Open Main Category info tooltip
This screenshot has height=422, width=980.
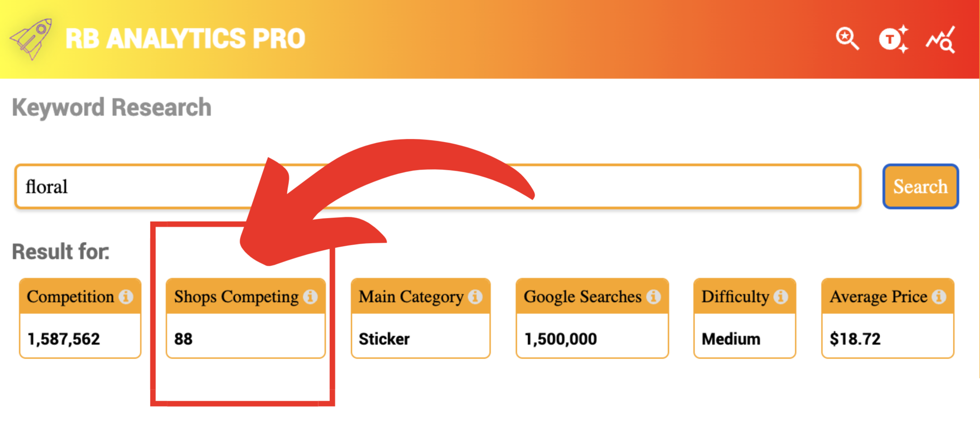click(476, 295)
